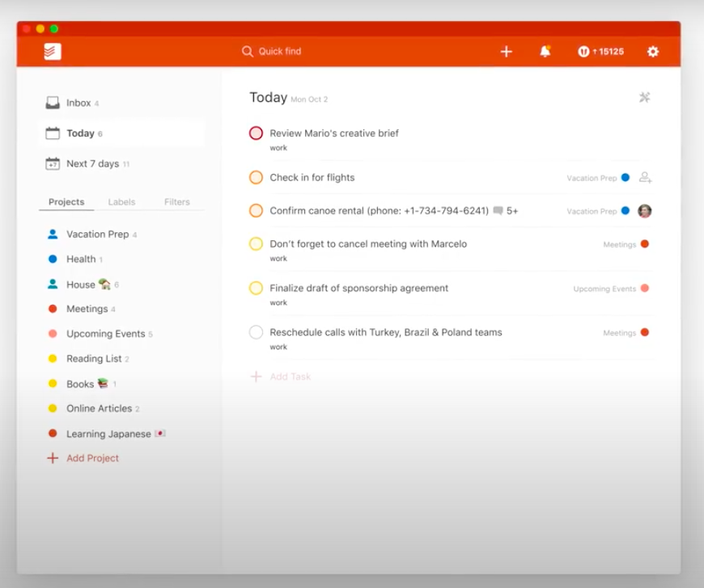Open the Inbox view
The image size is (704, 588).
pyautogui.click(x=78, y=103)
